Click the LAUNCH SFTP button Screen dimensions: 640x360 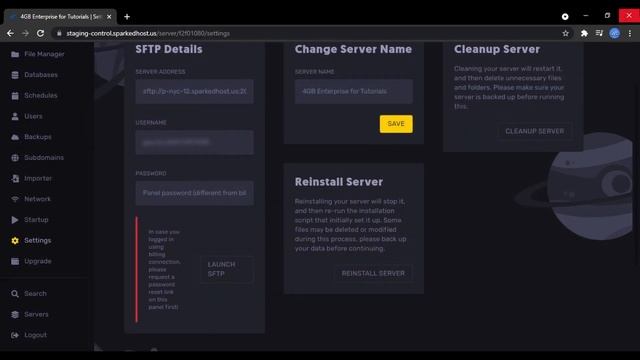227,269
